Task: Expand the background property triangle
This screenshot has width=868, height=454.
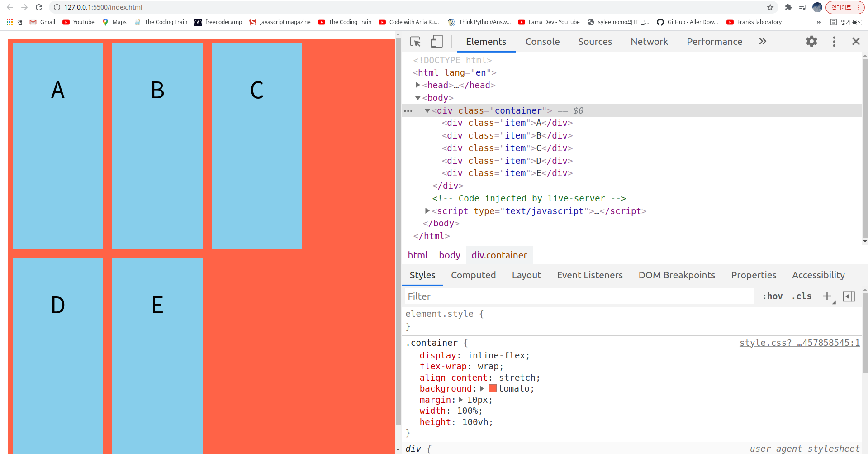Action: 482,388
